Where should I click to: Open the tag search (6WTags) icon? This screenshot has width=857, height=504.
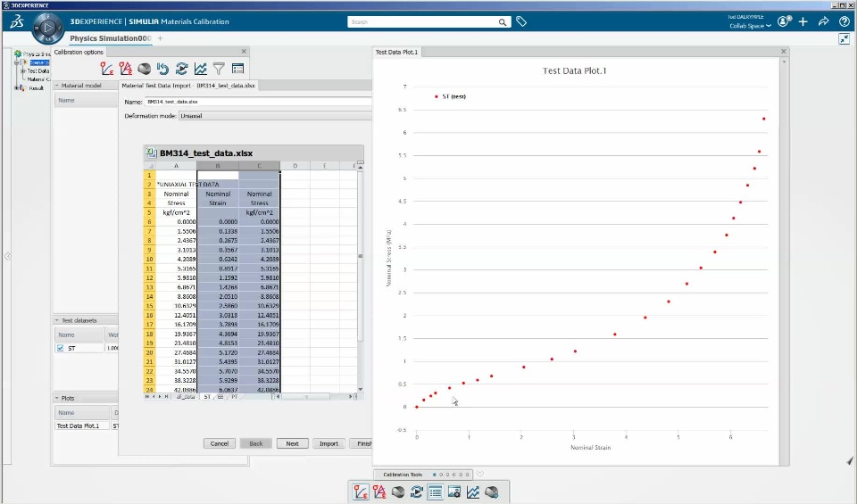pos(521,21)
